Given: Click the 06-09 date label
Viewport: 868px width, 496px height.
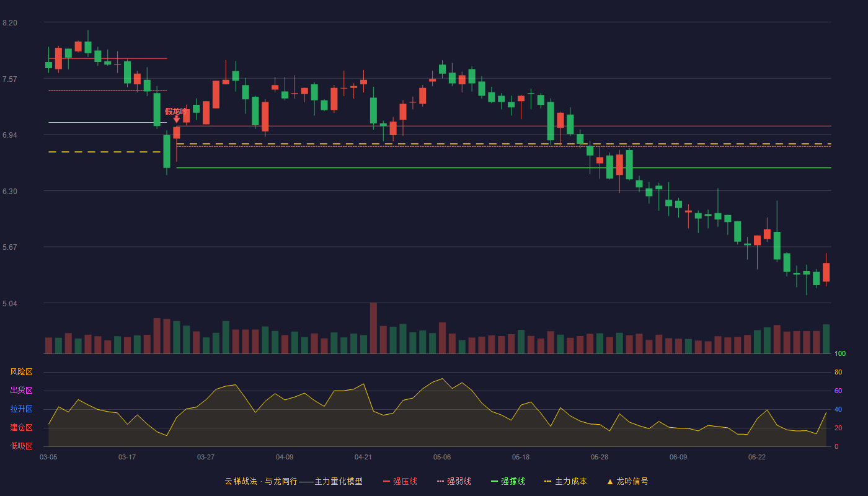Looking at the screenshot, I should click(x=678, y=457).
